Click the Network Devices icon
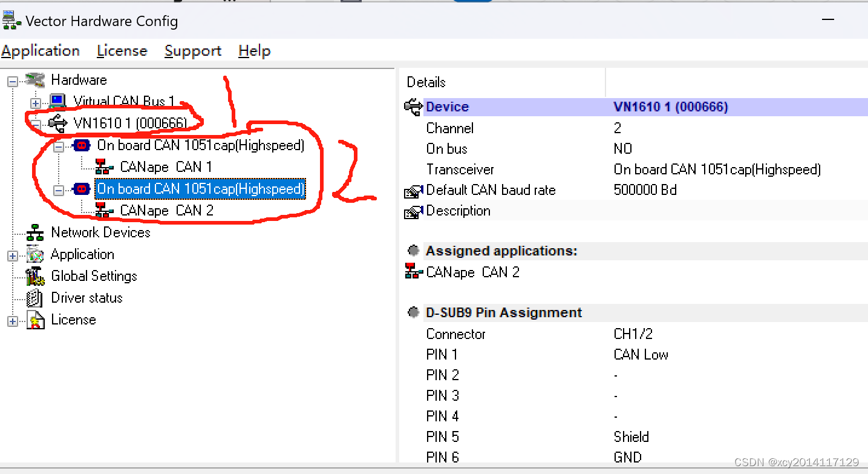868x474 pixels. coord(35,233)
